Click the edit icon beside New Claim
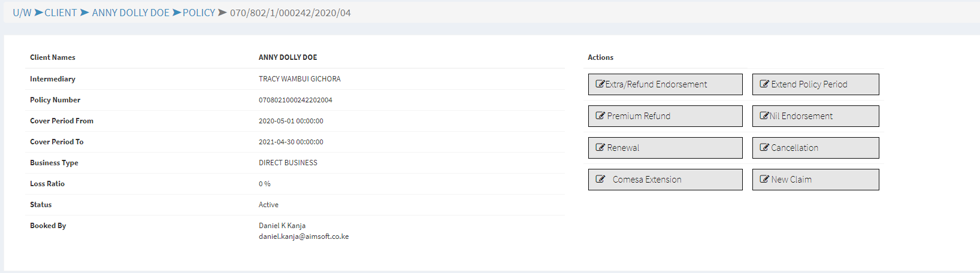Viewport: 980px width, 273px height. [764, 180]
